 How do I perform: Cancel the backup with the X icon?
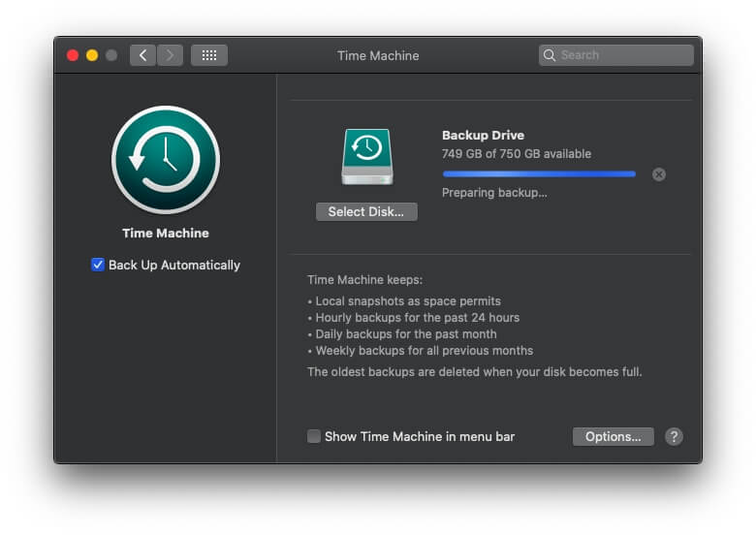pos(659,174)
